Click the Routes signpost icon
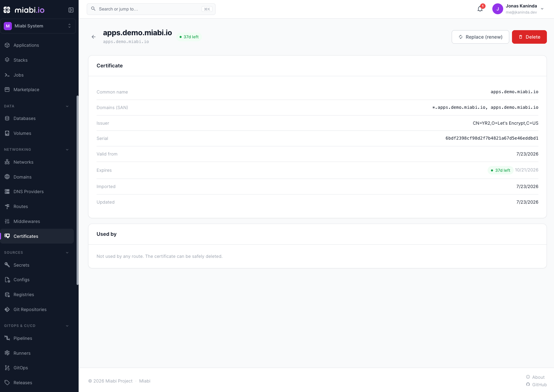 (x=7, y=206)
